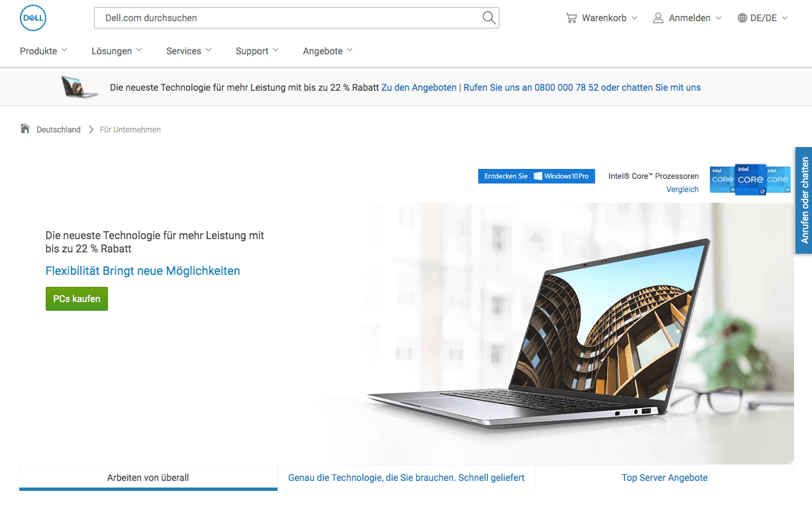This screenshot has height=522, width=812.
Task: Click the globe language icon
Action: 742,18
